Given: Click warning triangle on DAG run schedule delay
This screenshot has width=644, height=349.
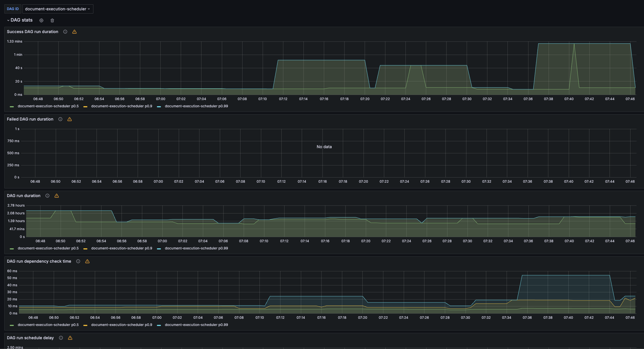Looking at the screenshot, I should coord(70,338).
